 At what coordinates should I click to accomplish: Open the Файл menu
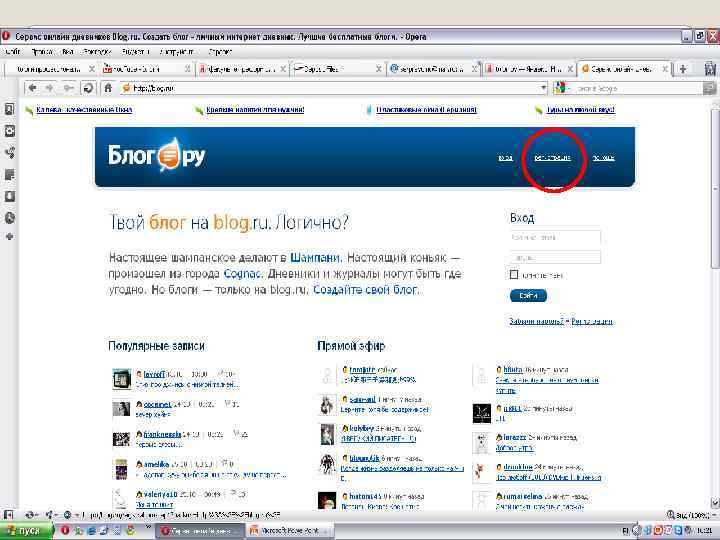(11, 52)
